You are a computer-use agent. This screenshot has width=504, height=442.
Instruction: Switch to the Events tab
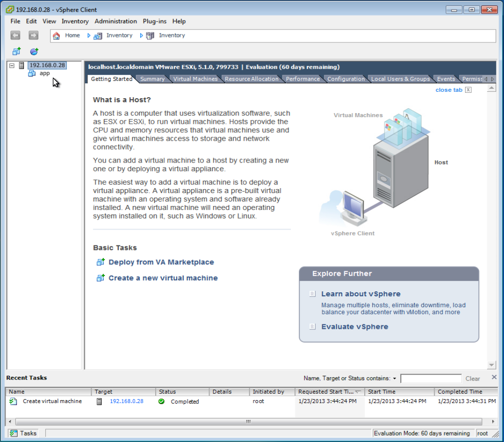pyautogui.click(x=446, y=79)
